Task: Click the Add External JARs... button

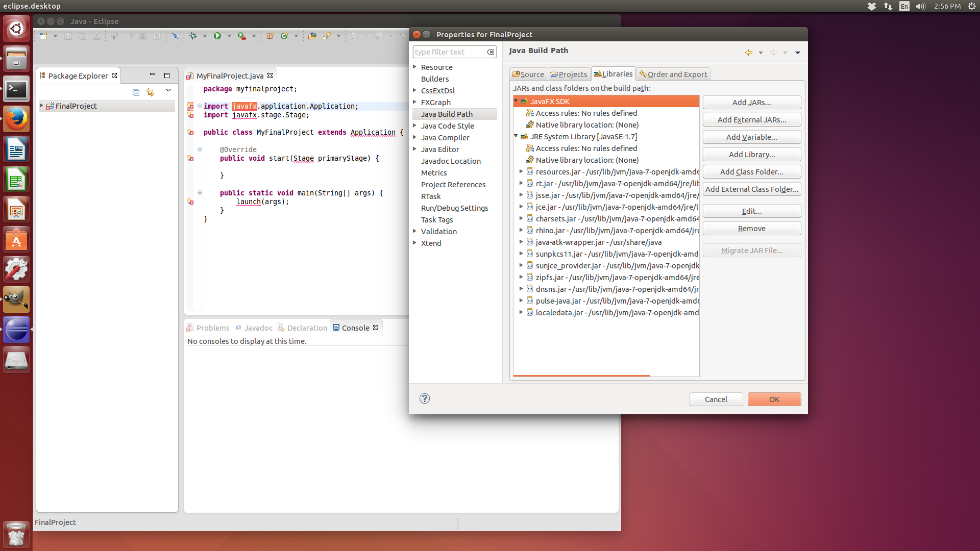Action: [751, 119]
